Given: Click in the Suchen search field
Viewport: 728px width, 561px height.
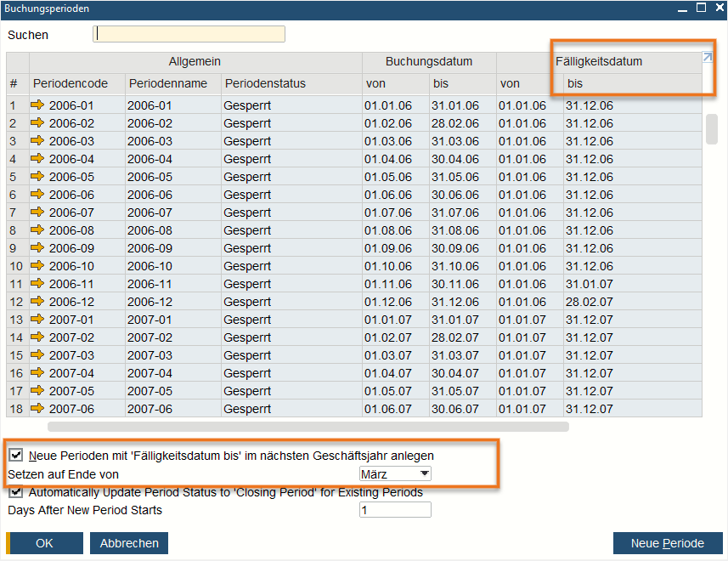Looking at the screenshot, I should click(x=189, y=34).
